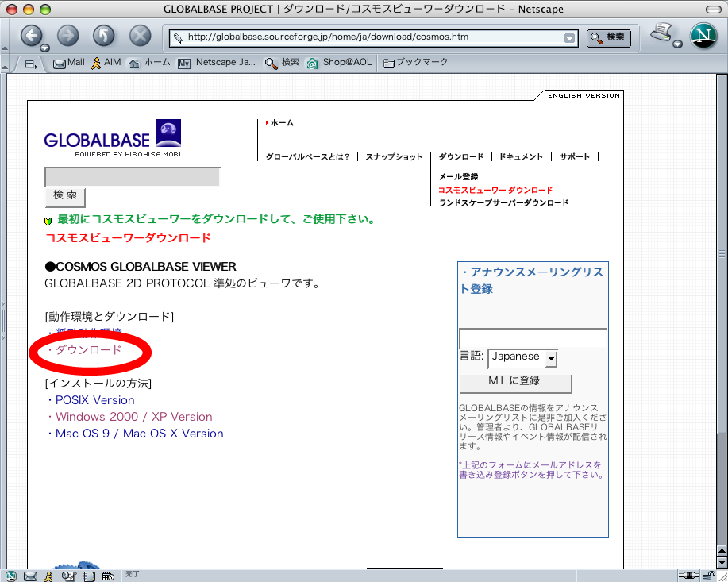Print the page with the printer icon
Viewport: 728px width, 582px height.
pos(662,33)
